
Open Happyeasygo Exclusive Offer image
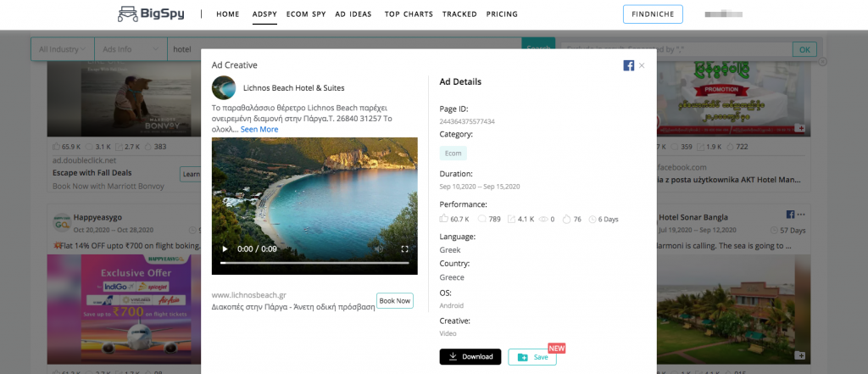click(124, 310)
